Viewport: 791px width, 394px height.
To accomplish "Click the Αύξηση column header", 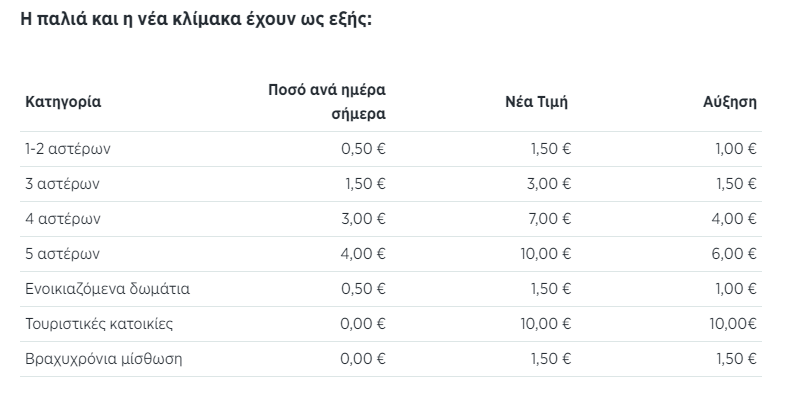I will tap(729, 101).
